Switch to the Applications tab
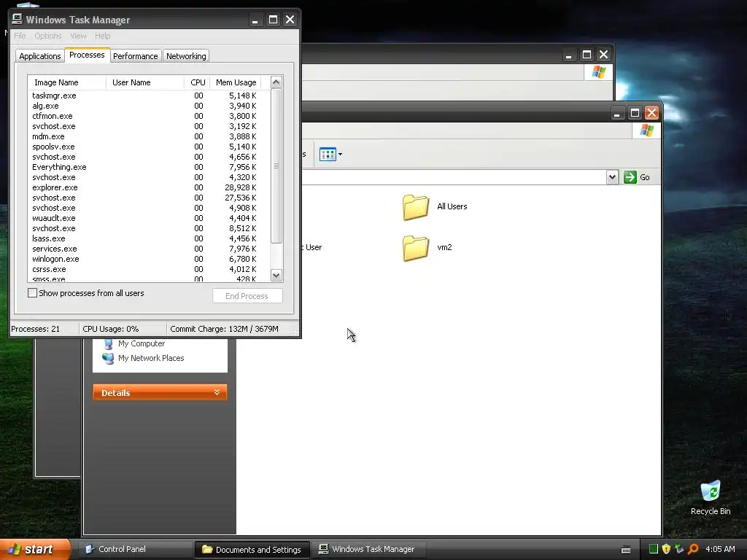Image resolution: width=747 pixels, height=560 pixels. (x=40, y=55)
